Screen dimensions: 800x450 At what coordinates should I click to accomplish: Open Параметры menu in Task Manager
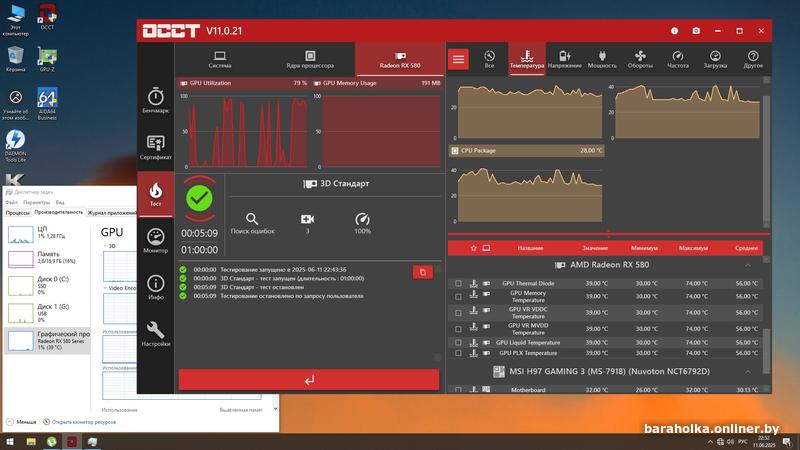click(x=36, y=203)
